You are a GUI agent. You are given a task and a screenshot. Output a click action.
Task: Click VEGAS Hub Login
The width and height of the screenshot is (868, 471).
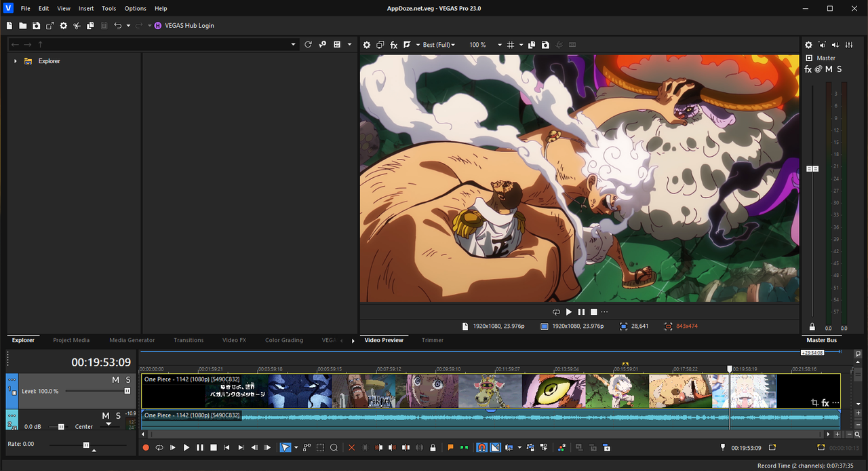[184, 26]
